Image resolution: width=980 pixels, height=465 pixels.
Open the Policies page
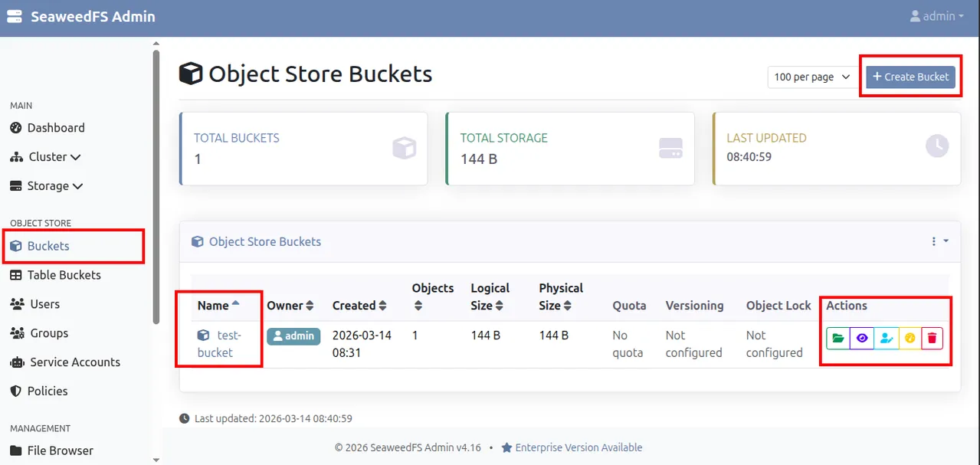[39, 391]
